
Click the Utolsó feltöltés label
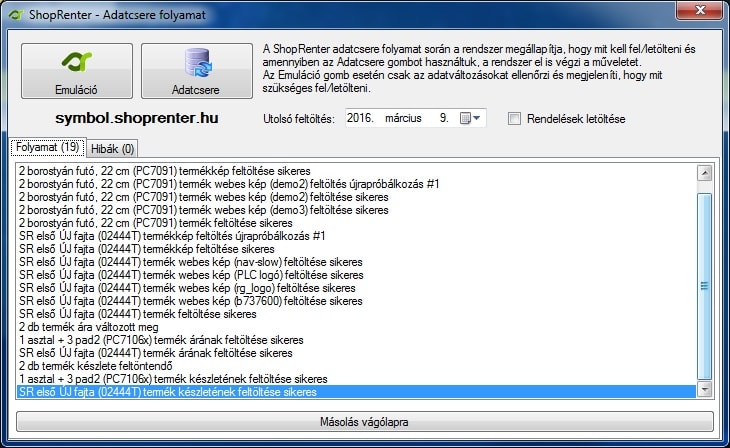pos(299,119)
